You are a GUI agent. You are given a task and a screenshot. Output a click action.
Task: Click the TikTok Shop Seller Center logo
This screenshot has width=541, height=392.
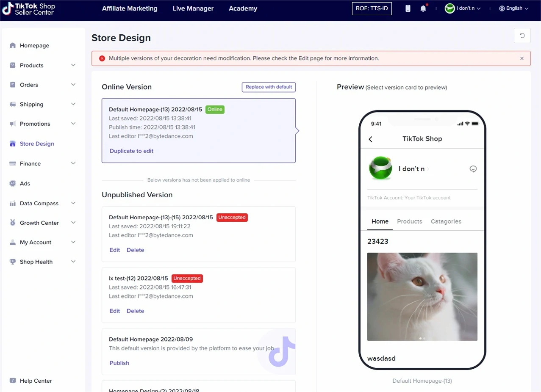pos(29,9)
